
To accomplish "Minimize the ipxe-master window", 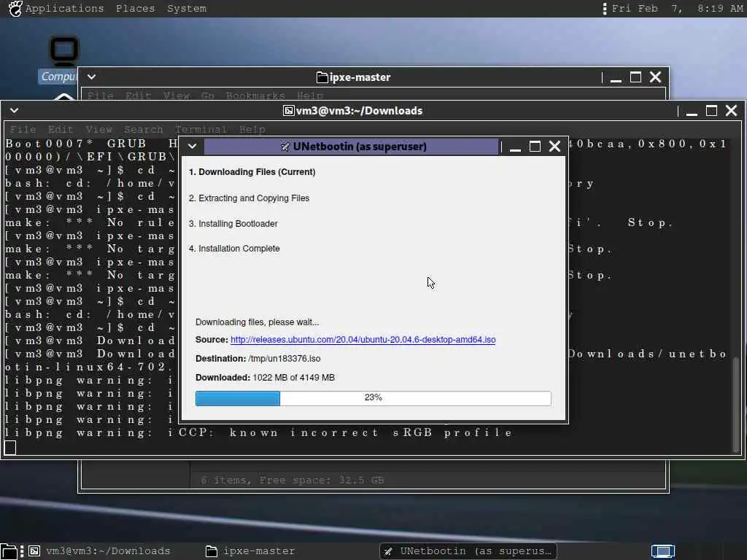I will coord(616,77).
